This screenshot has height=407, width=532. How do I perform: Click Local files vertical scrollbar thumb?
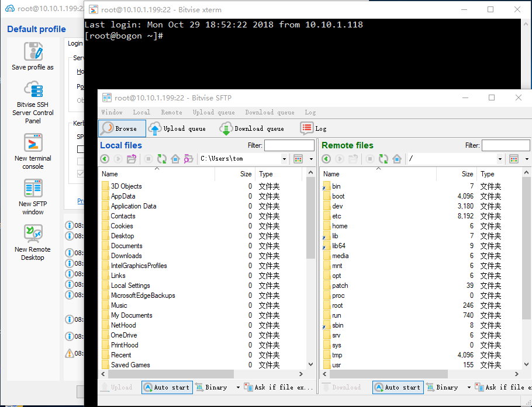pos(310,218)
